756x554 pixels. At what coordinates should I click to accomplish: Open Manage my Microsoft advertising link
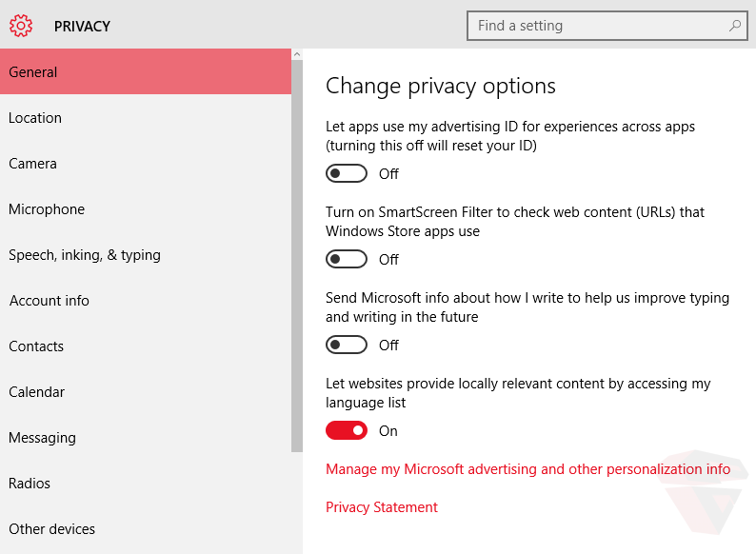[x=527, y=469]
